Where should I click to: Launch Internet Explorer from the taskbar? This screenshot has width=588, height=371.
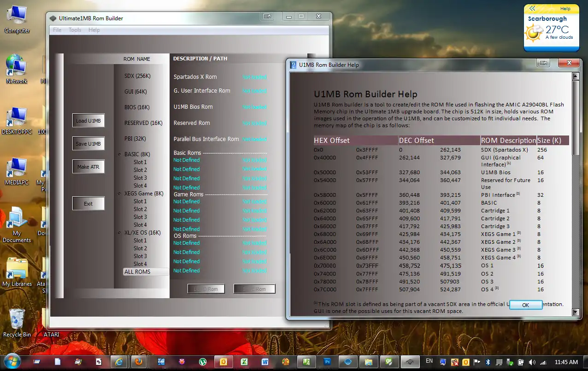point(119,362)
